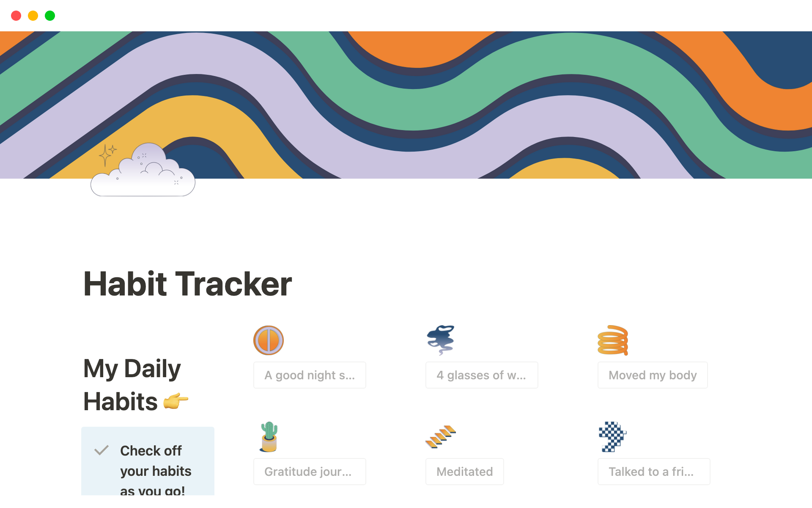Click the coiled spring icon
The width and height of the screenshot is (812, 508).
613,340
